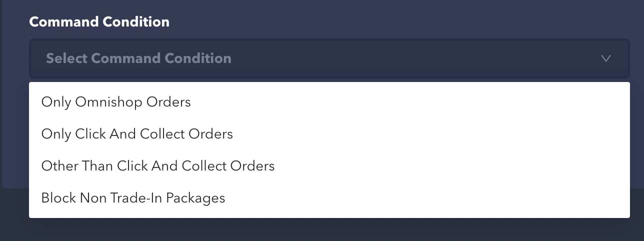
Task: Select 'Block Non Trade-In Packages' option
Action: tap(133, 198)
